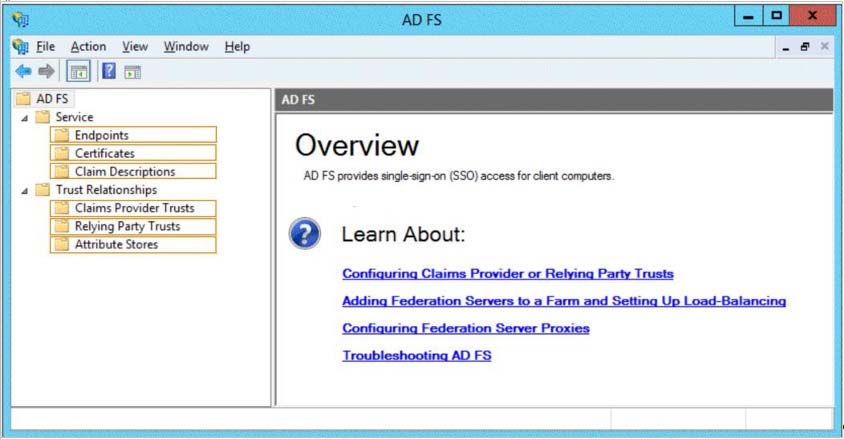Open Help via blue question toolbar icon
Viewport: 844px width, 439px height.
(109, 71)
